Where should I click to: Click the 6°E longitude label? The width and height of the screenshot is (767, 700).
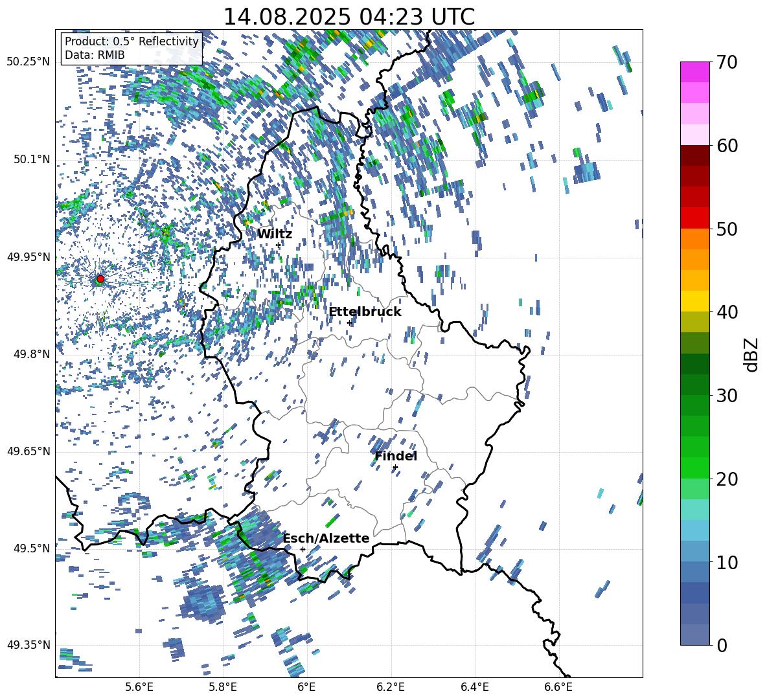pyautogui.click(x=306, y=688)
